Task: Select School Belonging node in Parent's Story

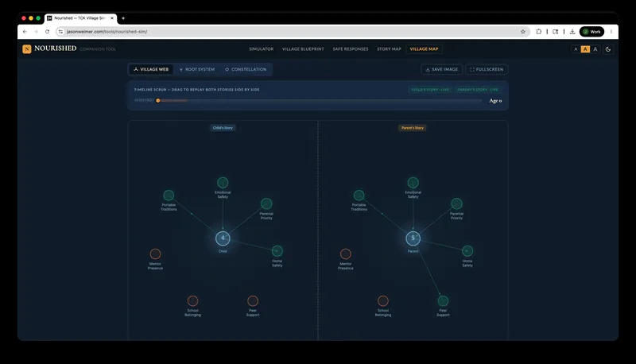Action: pos(383,300)
